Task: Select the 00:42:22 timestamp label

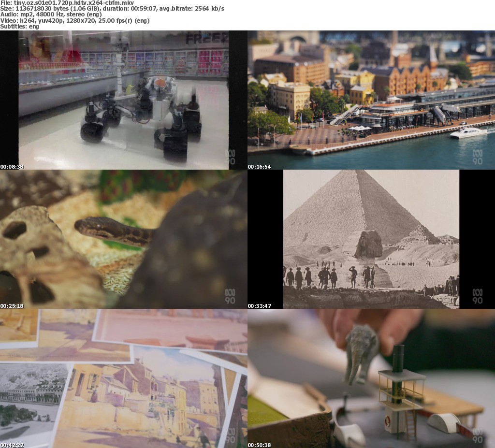Action: (x=12, y=445)
